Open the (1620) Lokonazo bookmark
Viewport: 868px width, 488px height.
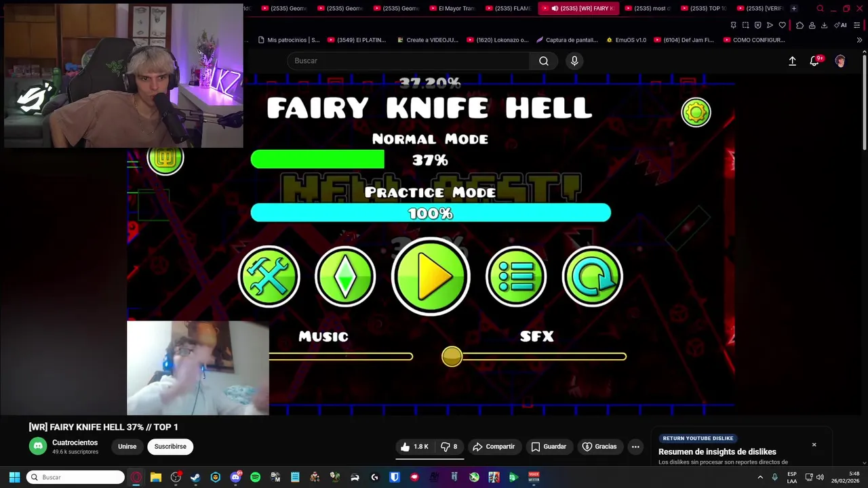498,40
